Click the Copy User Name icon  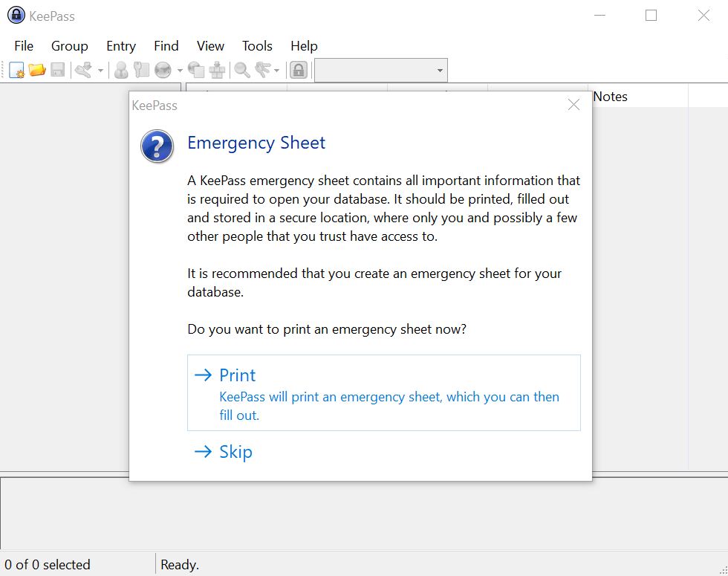coord(121,70)
